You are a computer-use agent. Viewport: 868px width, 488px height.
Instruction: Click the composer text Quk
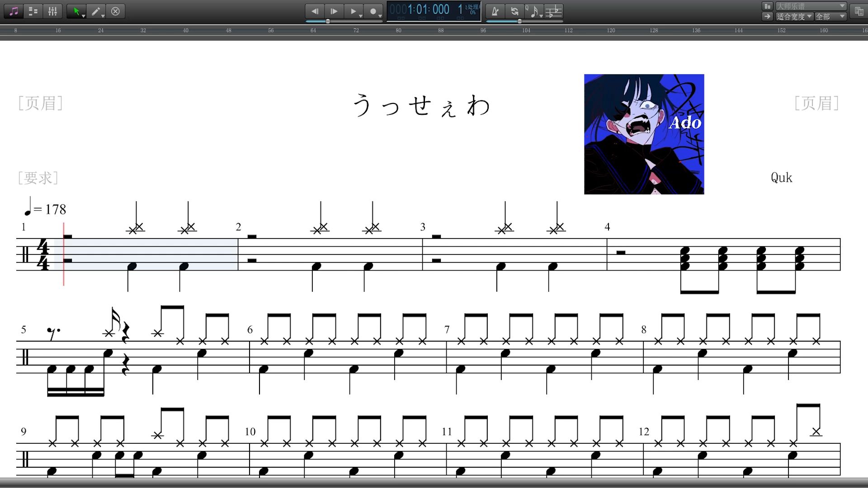[781, 177]
